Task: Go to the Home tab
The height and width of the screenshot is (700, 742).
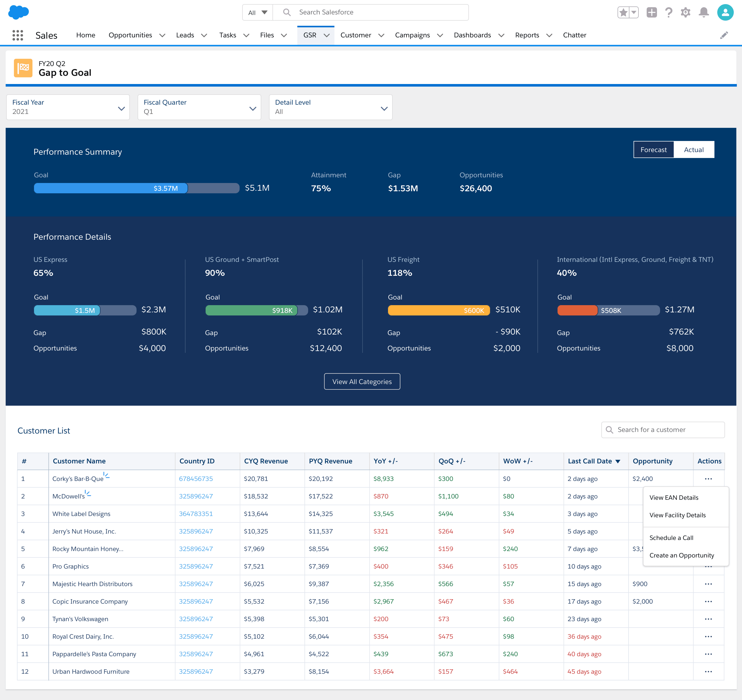Action: [86, 35]
